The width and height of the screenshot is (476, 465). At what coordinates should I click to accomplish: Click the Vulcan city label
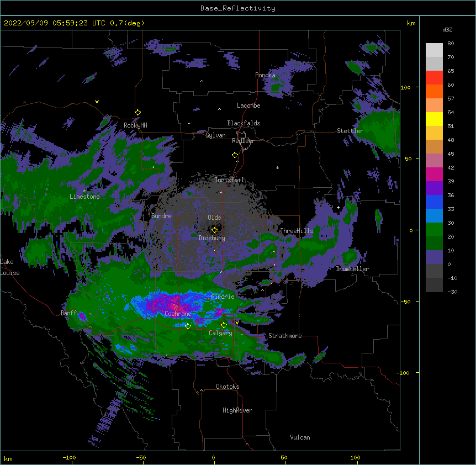tap(300, 437)
